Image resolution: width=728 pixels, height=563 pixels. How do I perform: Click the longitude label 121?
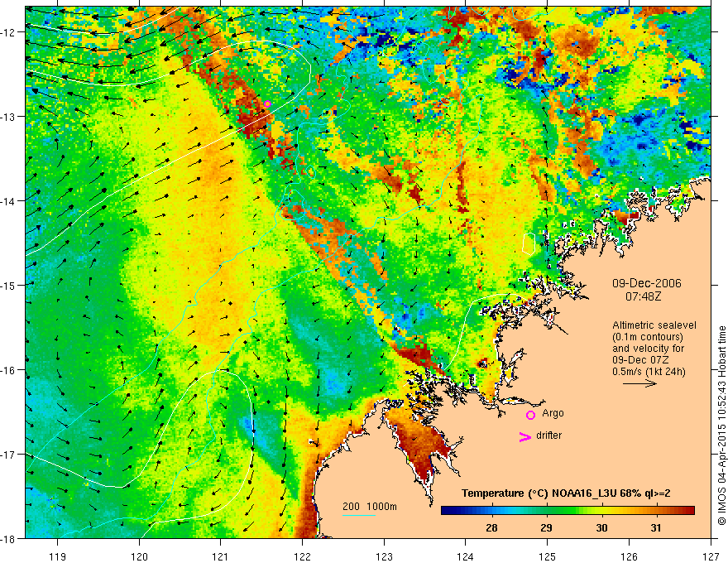coord(221,556)
